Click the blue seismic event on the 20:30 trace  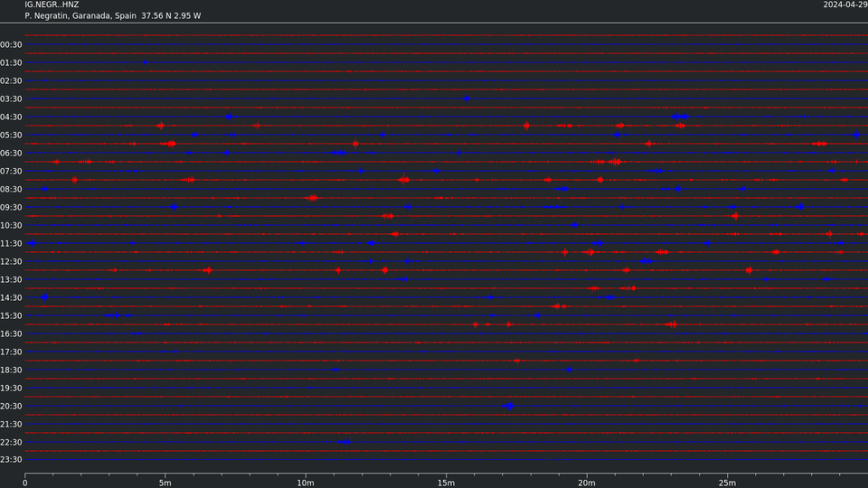[509, 406]
